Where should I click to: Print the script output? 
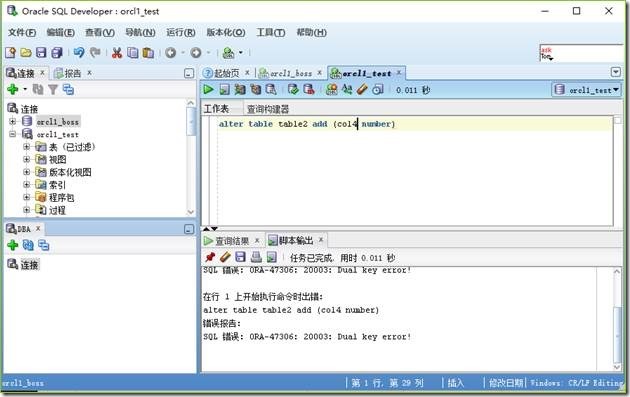(x=256, y=257)
